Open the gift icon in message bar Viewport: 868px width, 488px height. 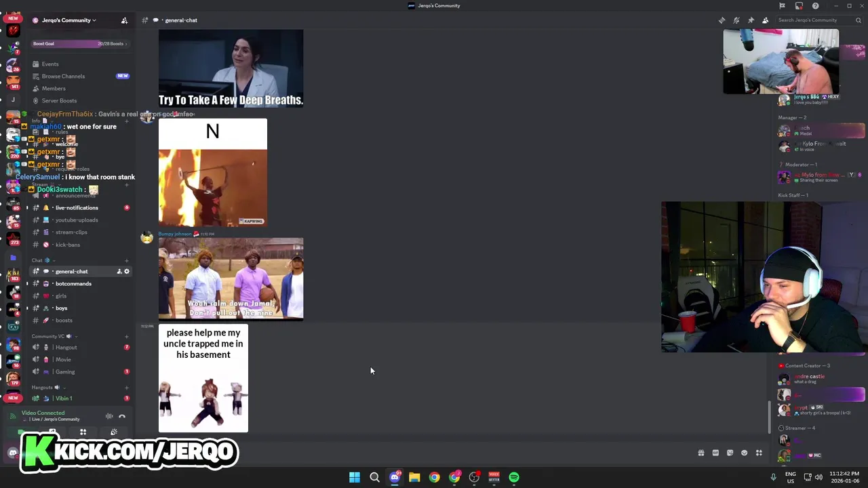click(x=701, y=453)
